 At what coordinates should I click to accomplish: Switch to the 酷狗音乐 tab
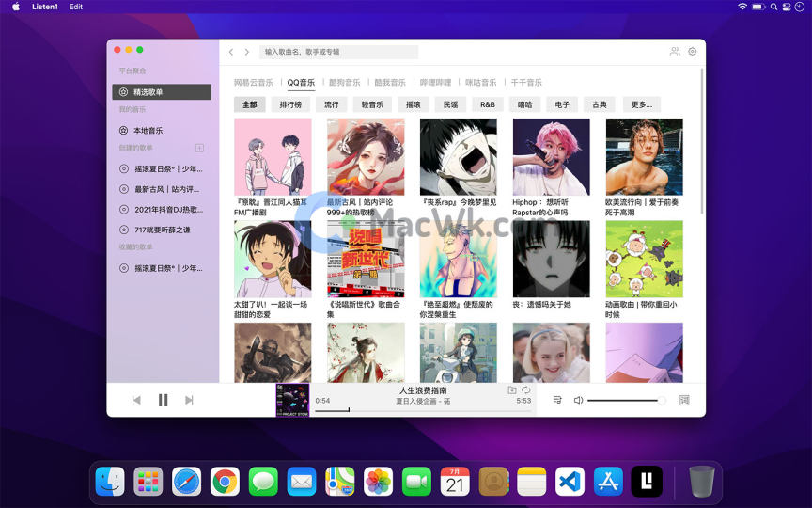[344, 83]
